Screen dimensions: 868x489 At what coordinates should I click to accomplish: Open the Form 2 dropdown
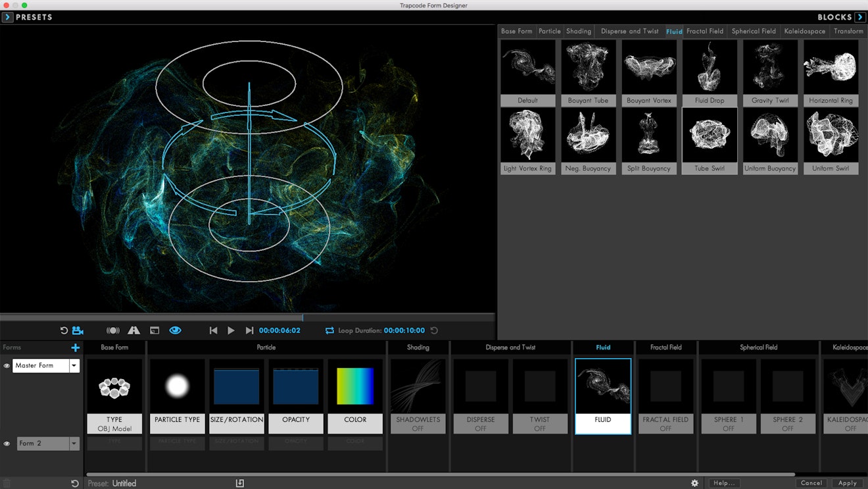click(74, 443)
